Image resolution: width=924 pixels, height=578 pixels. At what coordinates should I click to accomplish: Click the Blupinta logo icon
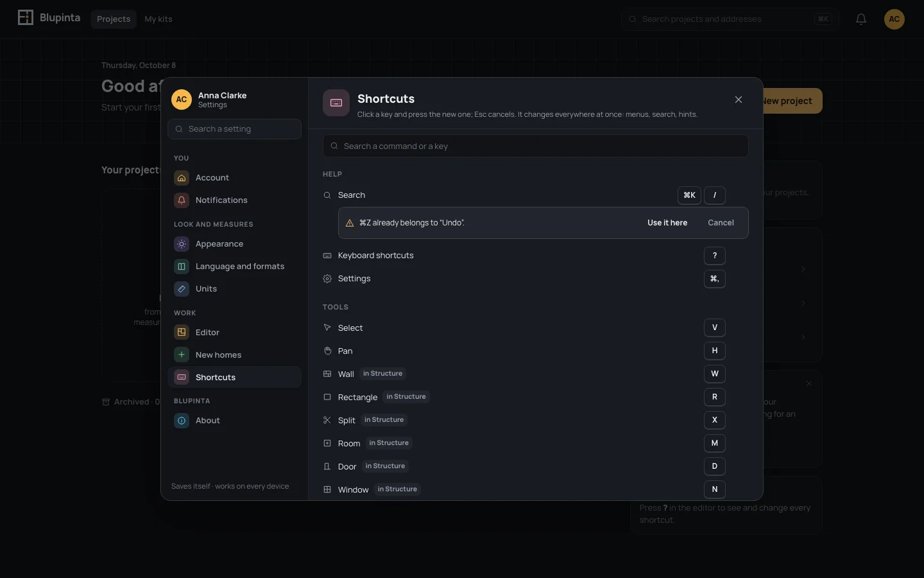[x=26, y=17]
